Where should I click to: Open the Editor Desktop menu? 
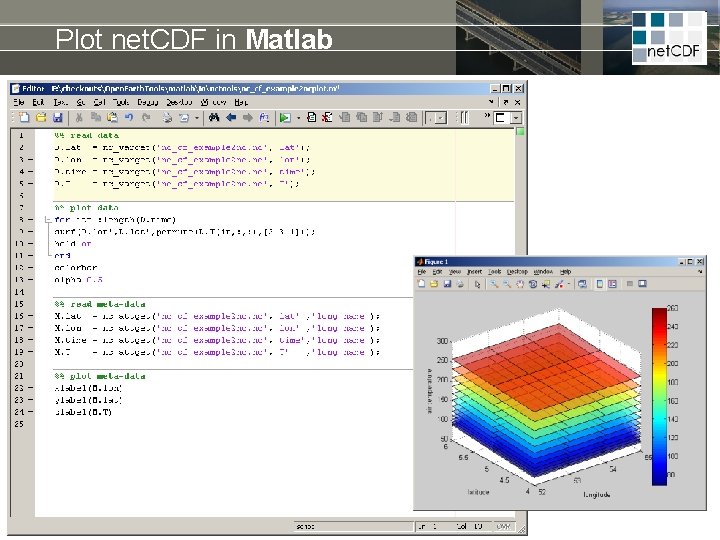179,102
